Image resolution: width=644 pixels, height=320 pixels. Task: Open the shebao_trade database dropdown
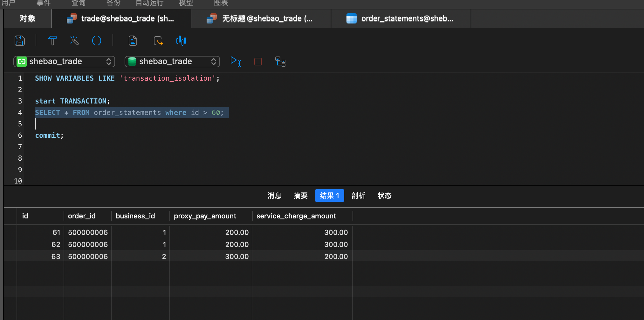(172, 61)
